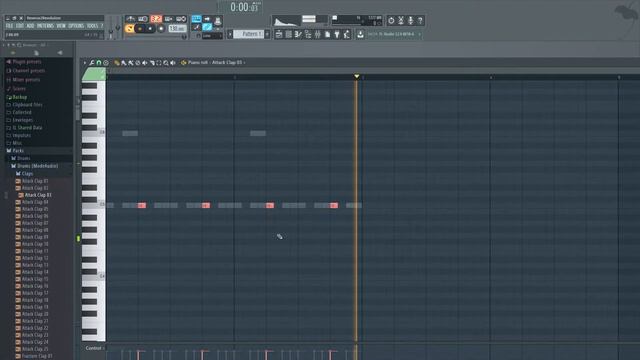This screenshot has width=640, height=360.
Task: Toggle the blue link-shaped button in recording panel
Action: pyautogui.click(x=207, y=27)
